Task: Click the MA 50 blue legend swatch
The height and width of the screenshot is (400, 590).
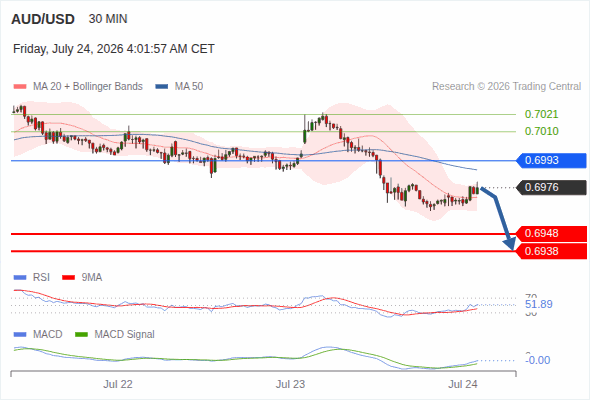Action: [x=161, y=87]
